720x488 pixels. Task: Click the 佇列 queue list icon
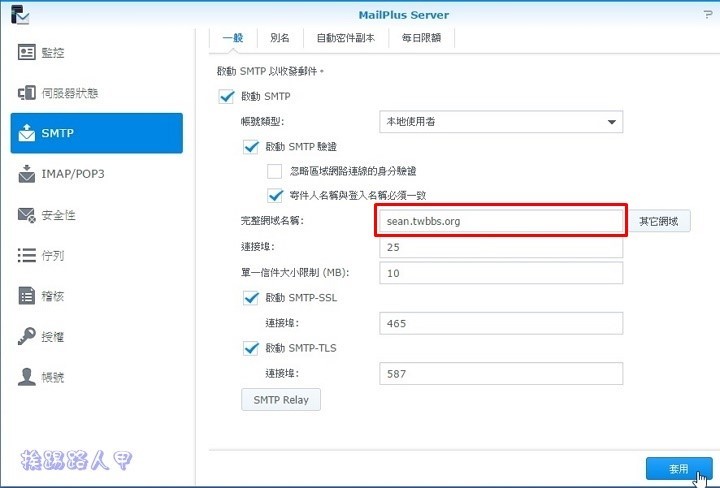tap(27, 255)
